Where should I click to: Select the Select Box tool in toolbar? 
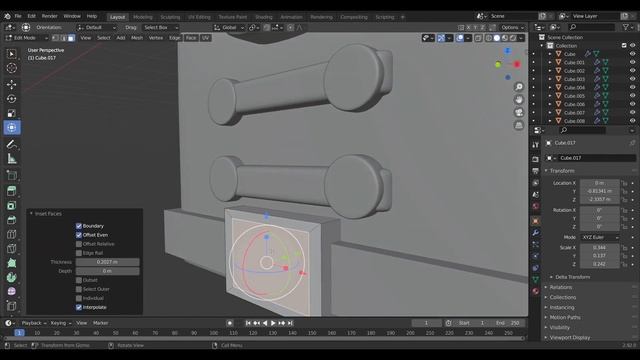click(11, 54)
